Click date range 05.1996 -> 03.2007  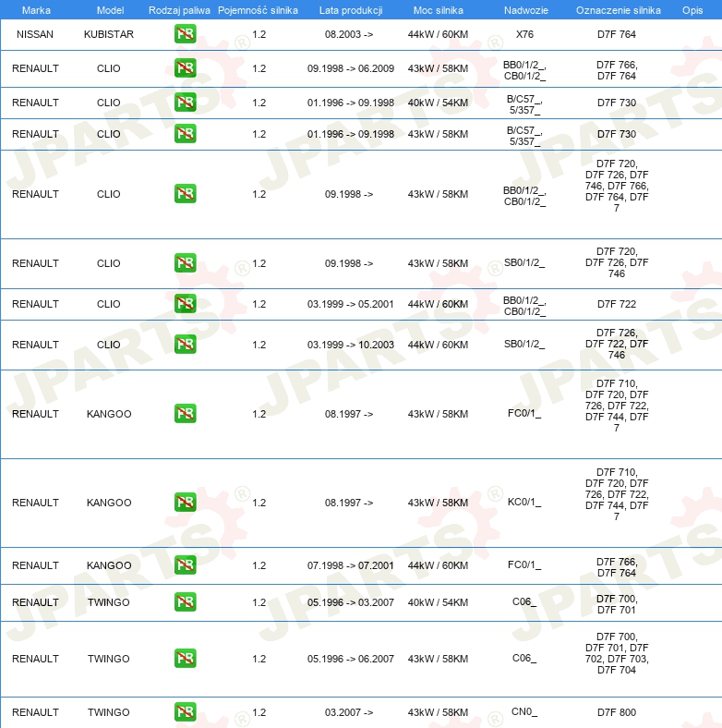click(350, 602)
